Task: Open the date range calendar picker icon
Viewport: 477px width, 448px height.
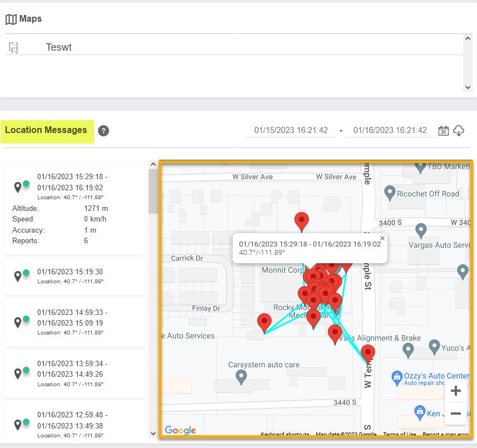Action: 444,131
